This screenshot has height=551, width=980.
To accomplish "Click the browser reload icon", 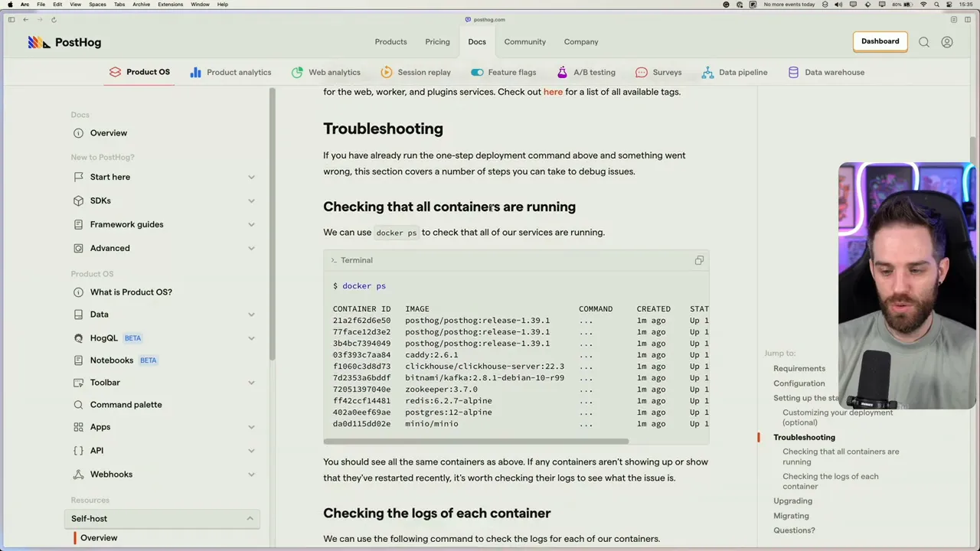I will (54, 19).
